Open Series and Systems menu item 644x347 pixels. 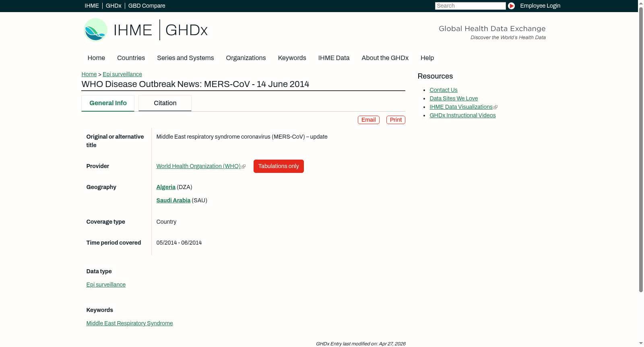tap(186, 58)
